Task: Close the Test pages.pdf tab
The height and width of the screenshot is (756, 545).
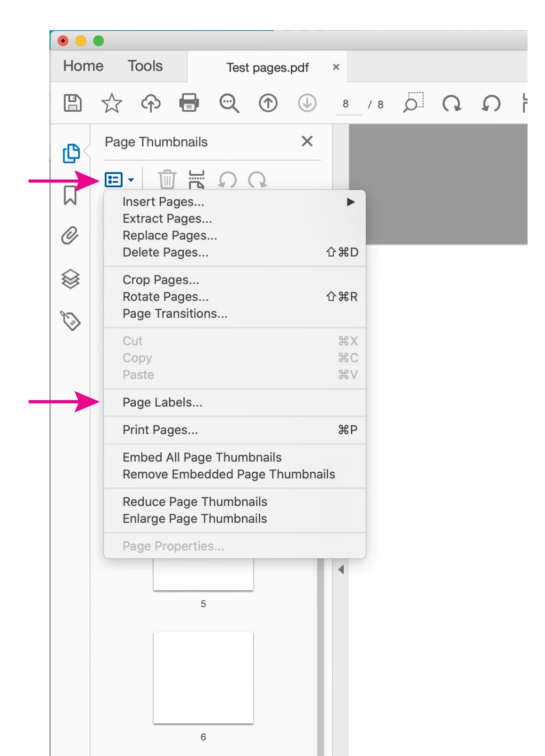Action: coord(336,67)
